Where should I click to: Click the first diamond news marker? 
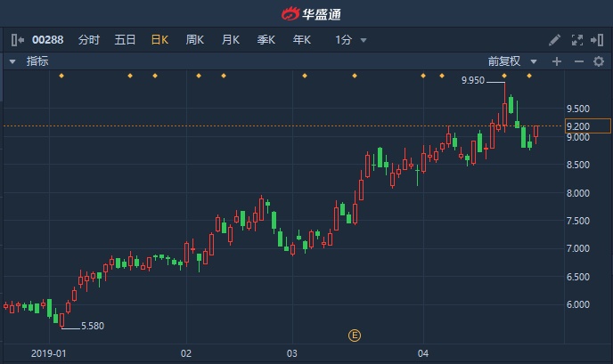(61, 76)
